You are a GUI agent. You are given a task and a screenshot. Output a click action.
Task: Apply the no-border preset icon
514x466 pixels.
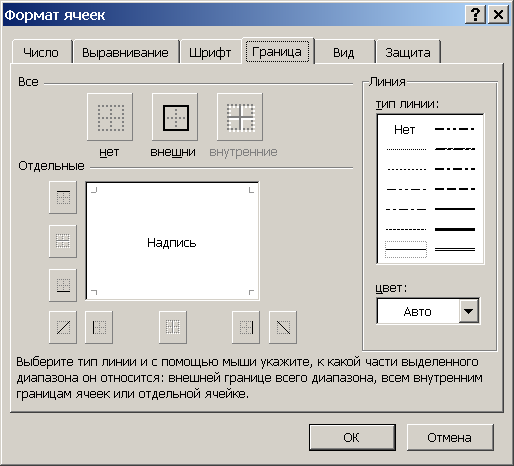(x=110, y=117)
